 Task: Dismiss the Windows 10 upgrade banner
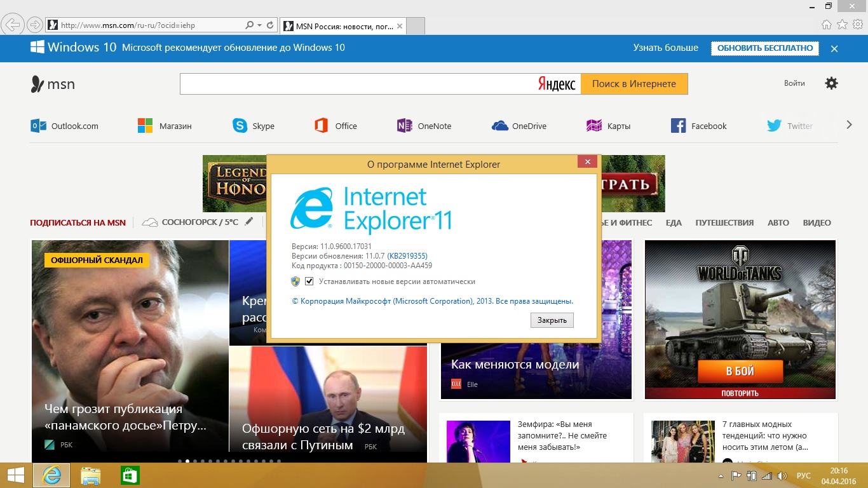[x=834, y=48]
